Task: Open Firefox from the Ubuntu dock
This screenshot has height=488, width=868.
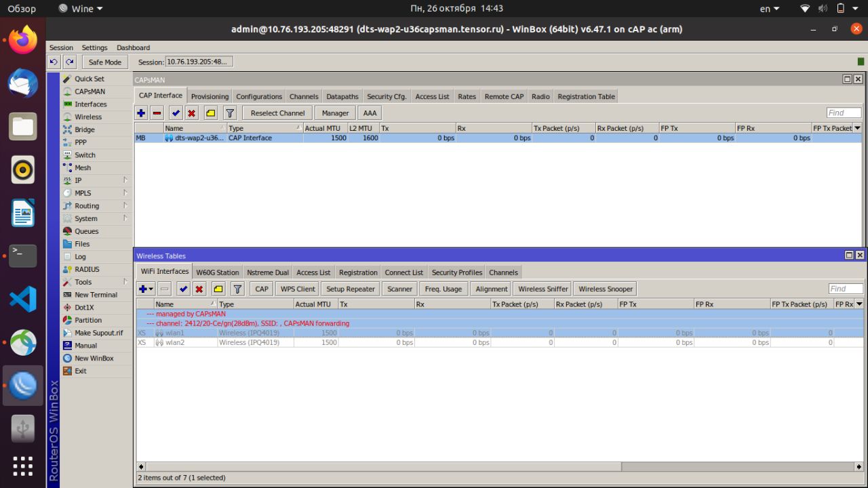Action: (23, 40)
